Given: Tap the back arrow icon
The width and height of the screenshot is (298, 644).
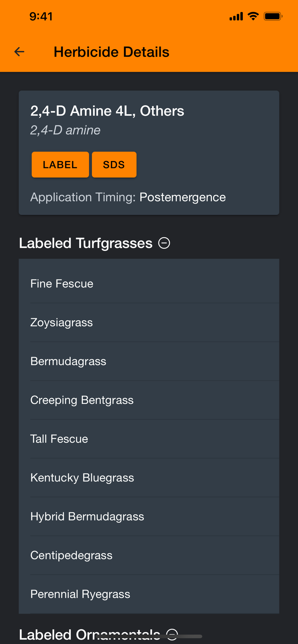Looking at the screenshot, I should point(19,52).
